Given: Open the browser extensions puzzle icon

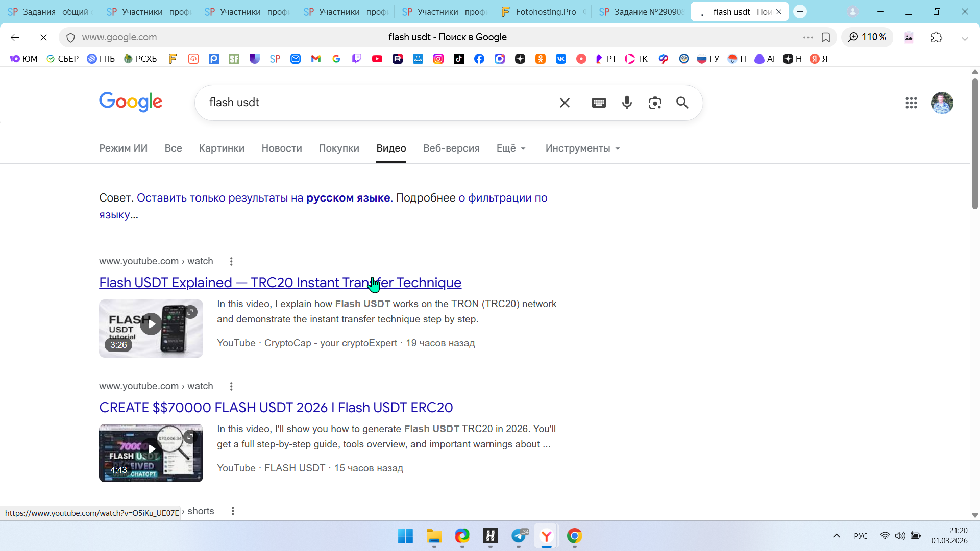Looking at the screenshot, I should tap(936, 37).
